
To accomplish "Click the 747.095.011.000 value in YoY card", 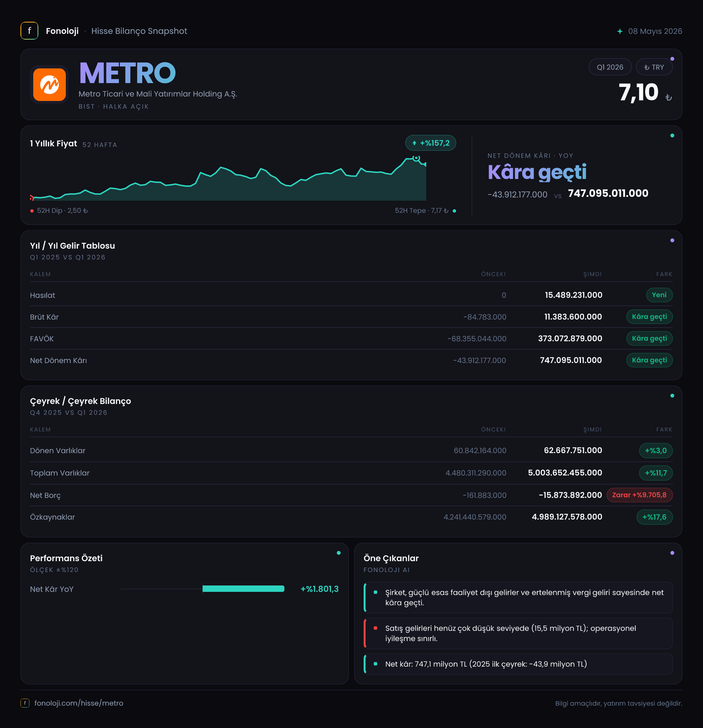I will pos(608,193).
